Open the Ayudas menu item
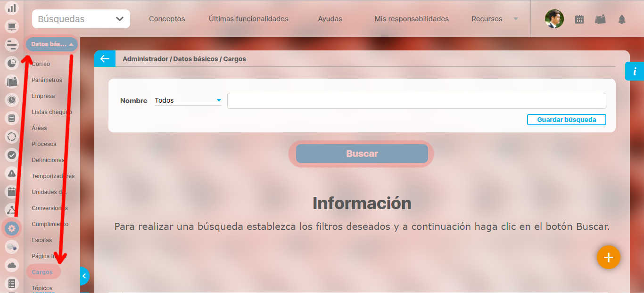644x293 pixels. (x=330, y=19)
